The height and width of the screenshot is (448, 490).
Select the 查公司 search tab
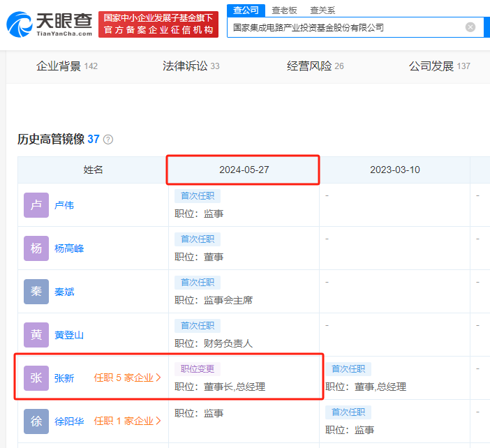pos(246,10)
